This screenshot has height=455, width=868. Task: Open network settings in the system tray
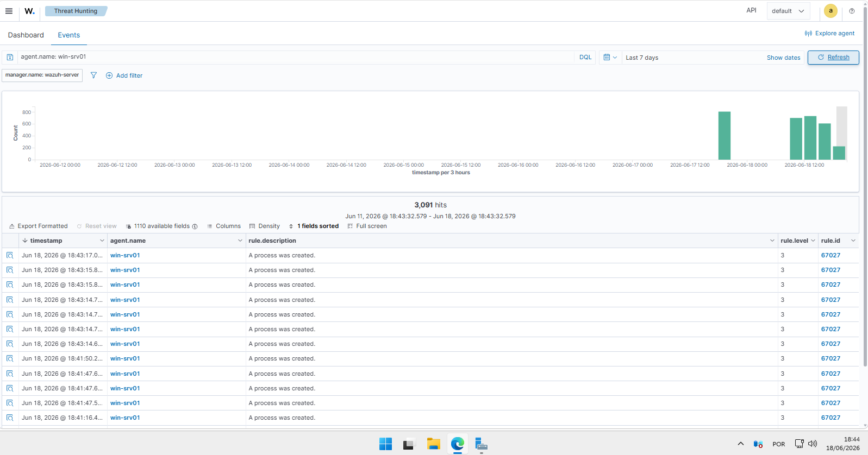pos(799,444)
